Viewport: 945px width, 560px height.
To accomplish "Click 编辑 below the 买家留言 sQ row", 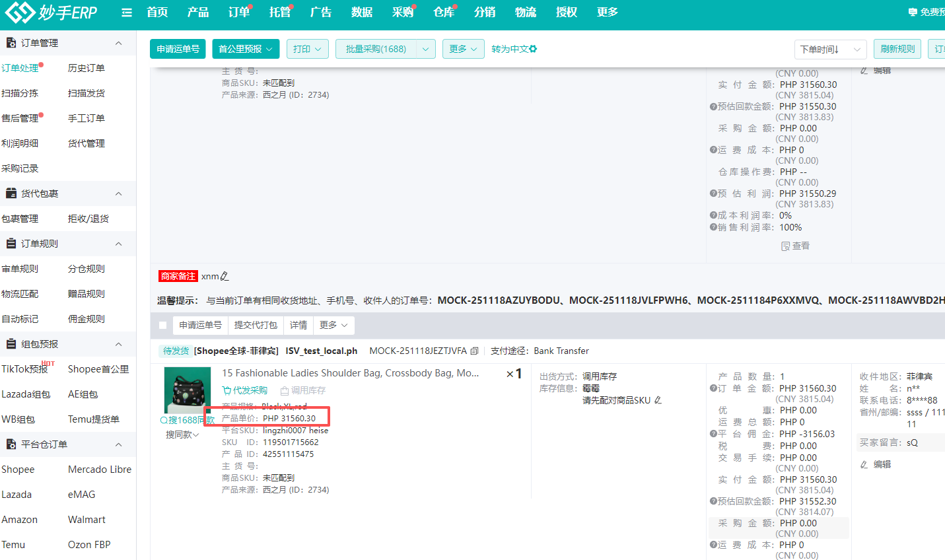I will [x=876, y=464].
